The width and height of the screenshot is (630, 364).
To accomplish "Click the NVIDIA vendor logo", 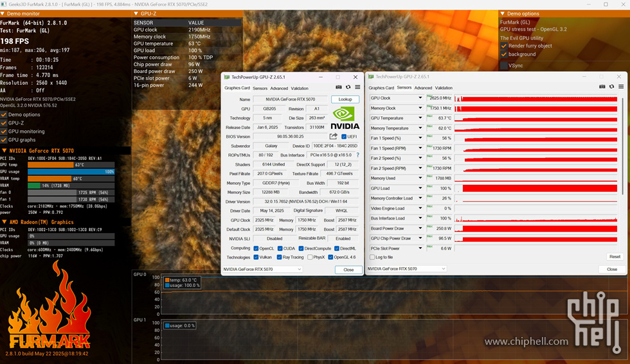I will point(345,118).
